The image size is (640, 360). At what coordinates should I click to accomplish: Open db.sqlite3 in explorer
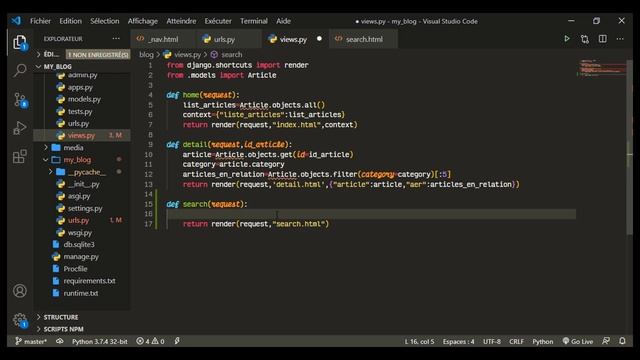coord(79,244)
